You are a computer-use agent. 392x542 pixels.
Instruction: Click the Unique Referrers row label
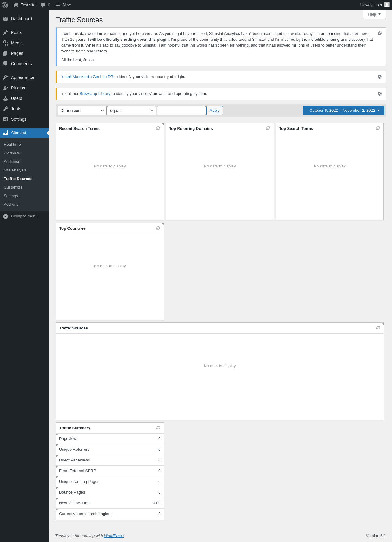click(x=74, y=450)
